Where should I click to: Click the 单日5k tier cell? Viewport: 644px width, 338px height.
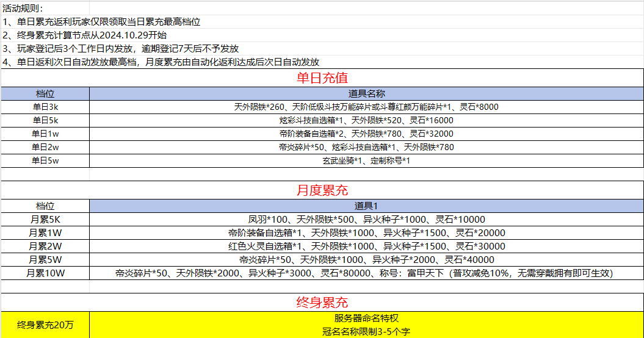45,120
